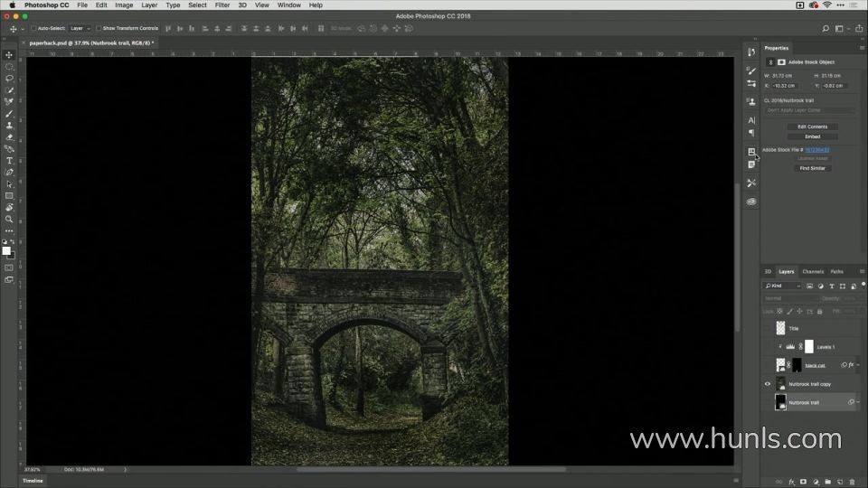The width and height of the screenshot is (868, 488).
Task: Open the History panel icon
Action: click(751, 52)
